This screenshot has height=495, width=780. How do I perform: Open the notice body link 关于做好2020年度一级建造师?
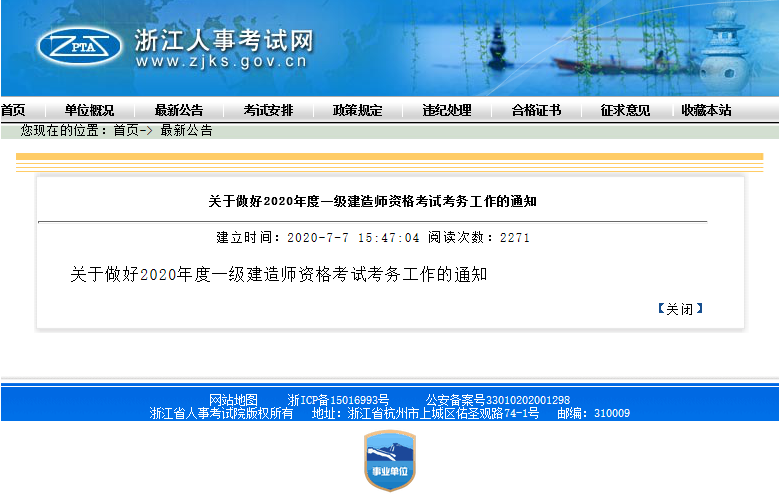point(279,274)
